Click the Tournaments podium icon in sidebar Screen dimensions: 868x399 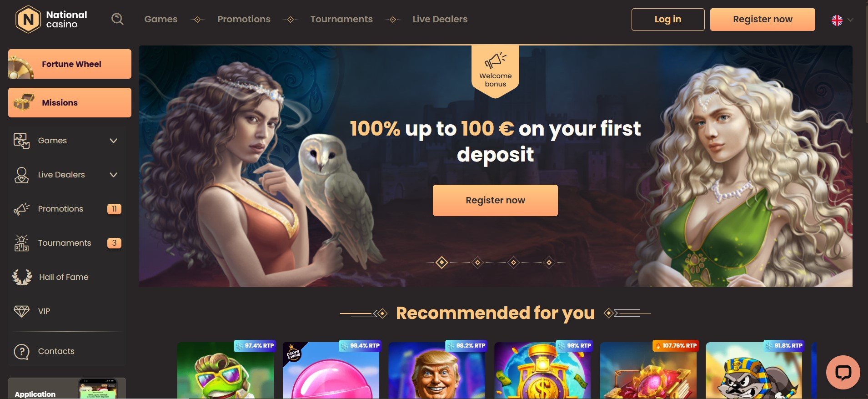pyautogui.click(x=21, y=243)
